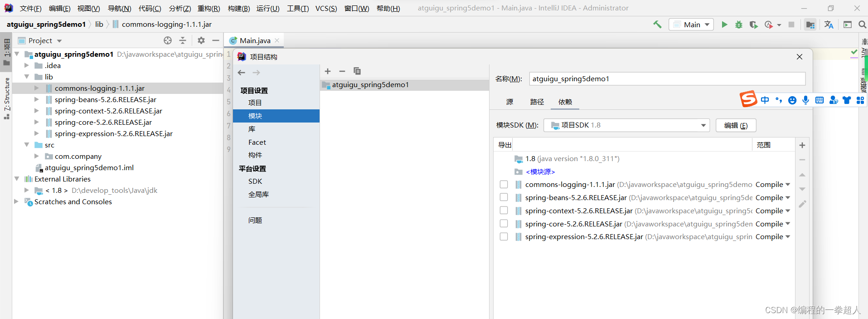Add dependency with plus icon
The image size is (868, 319).
coord(802,145)
